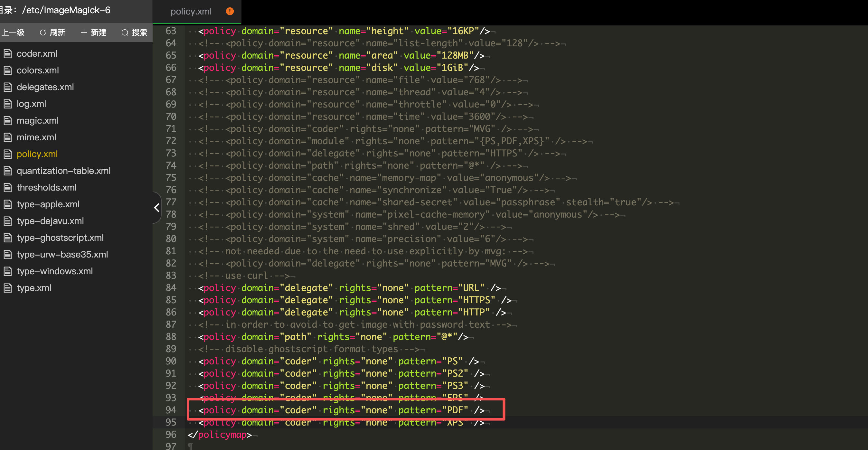Click pattern="PS3" on line 92
This screenshot has height=450, width=868.
(x=433, y=386)
